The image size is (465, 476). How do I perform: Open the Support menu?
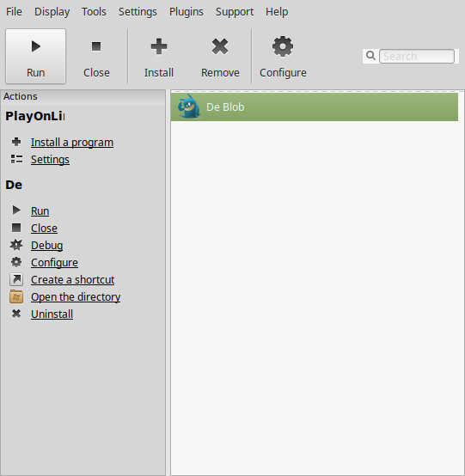click(x=235, y=12)
